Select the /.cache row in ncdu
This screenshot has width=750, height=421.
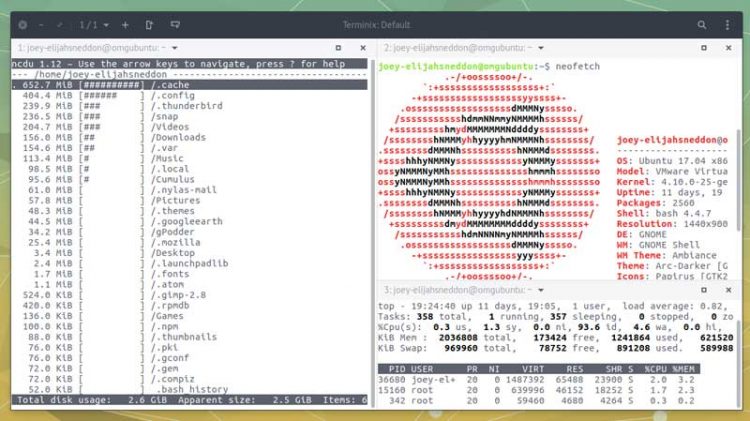190,85
